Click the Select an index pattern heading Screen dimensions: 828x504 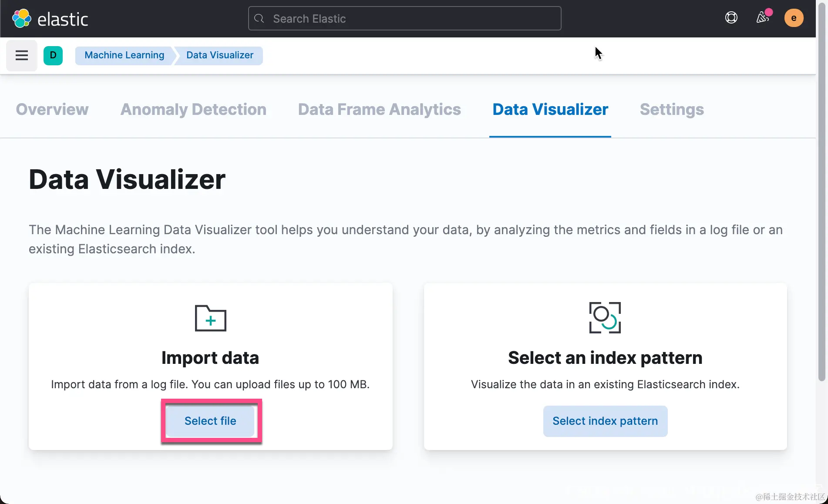pyautogui.click(x=605, y=358)
